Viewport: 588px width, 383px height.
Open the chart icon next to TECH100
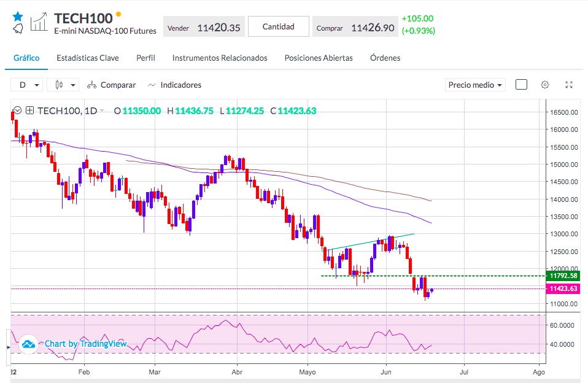[39, 21]
